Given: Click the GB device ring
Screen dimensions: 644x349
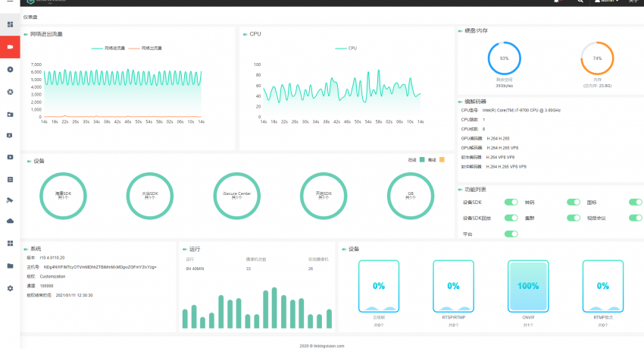Looking at the screenshot, I should tap(411, 196).
